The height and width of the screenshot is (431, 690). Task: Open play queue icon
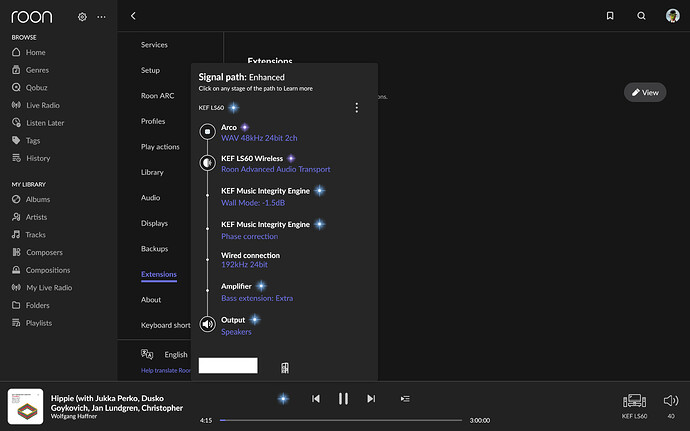[405, 399]
